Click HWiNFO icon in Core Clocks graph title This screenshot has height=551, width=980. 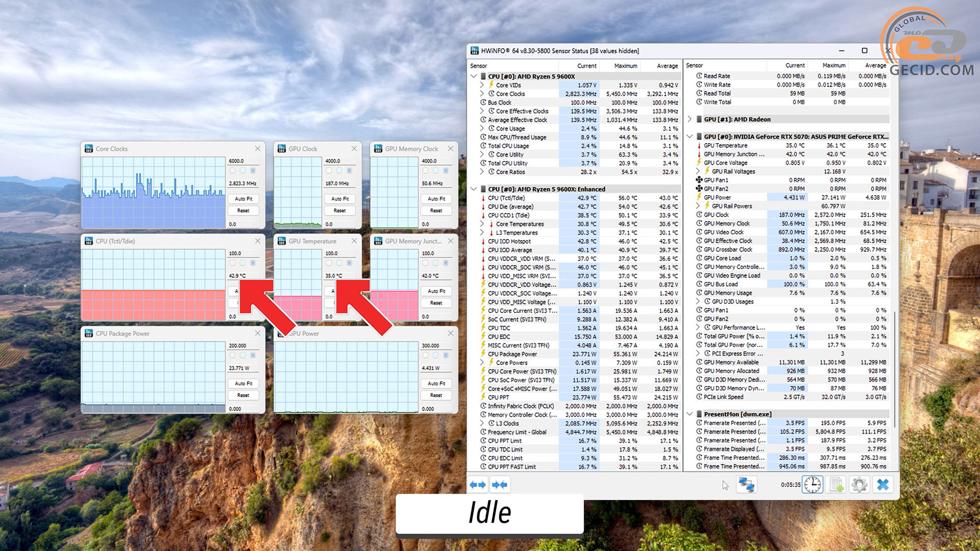point(89,148)
